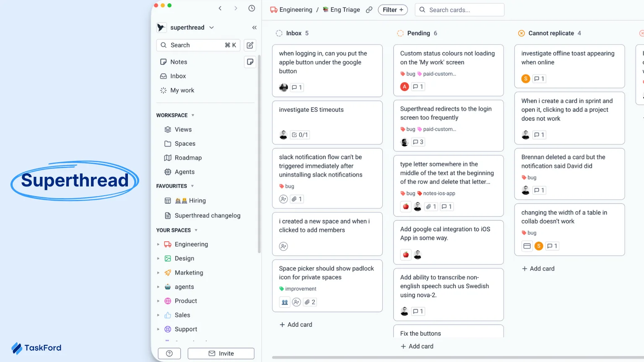Click assign member icon on new space card
The width and height of the screenshot is (644, 362).
click(283, 246)
